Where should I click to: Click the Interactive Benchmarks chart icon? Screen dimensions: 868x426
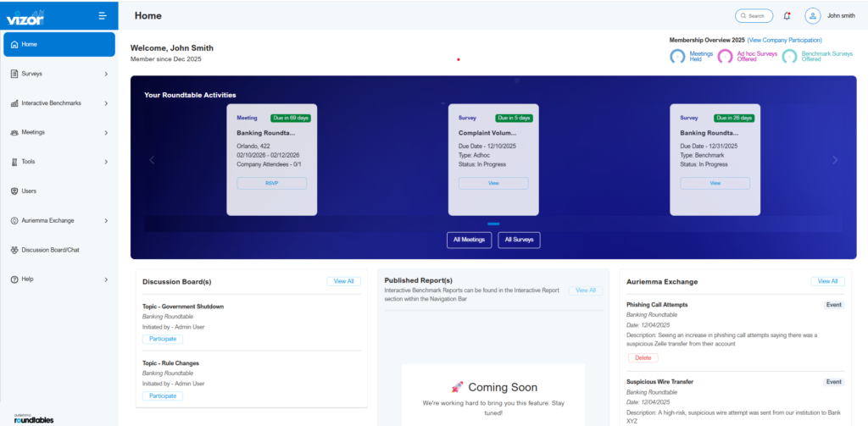point(14,103)
